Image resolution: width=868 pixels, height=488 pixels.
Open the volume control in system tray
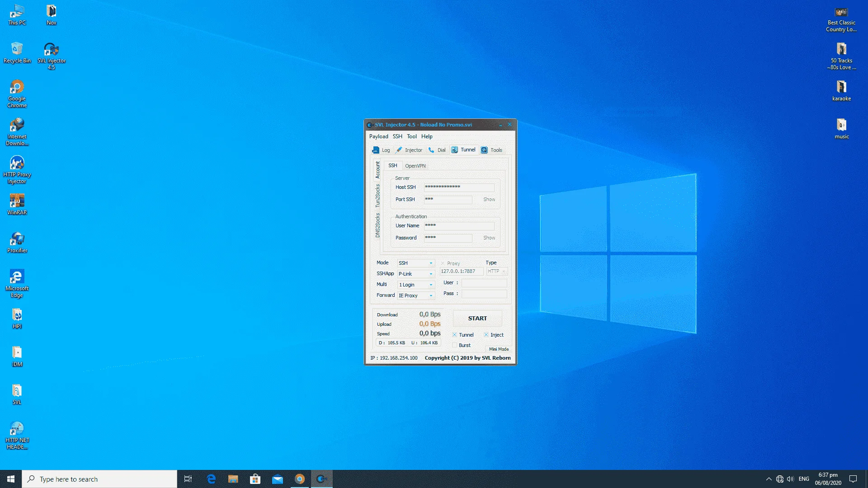pyautogui.click(x=790, y=479)
